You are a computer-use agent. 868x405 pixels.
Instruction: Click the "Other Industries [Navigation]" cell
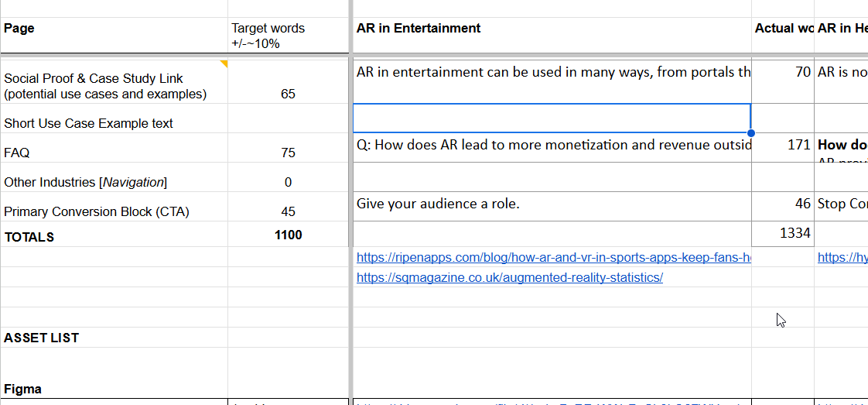tap(114, 182)
